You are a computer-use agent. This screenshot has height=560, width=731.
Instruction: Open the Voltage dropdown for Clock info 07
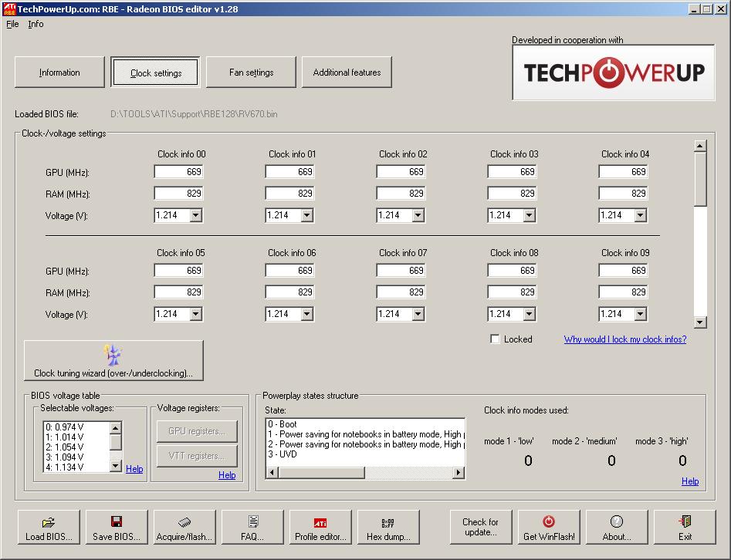pyautogui.click(x=418, y=314)
